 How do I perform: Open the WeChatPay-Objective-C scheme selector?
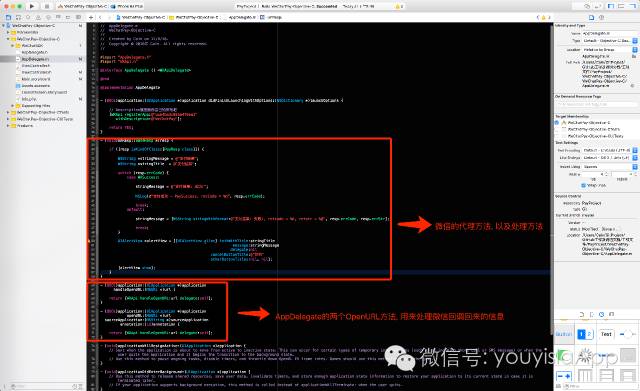tap(83, 7)
